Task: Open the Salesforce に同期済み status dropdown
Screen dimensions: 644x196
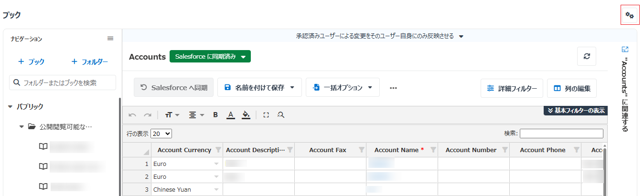Action: [210, 56]
